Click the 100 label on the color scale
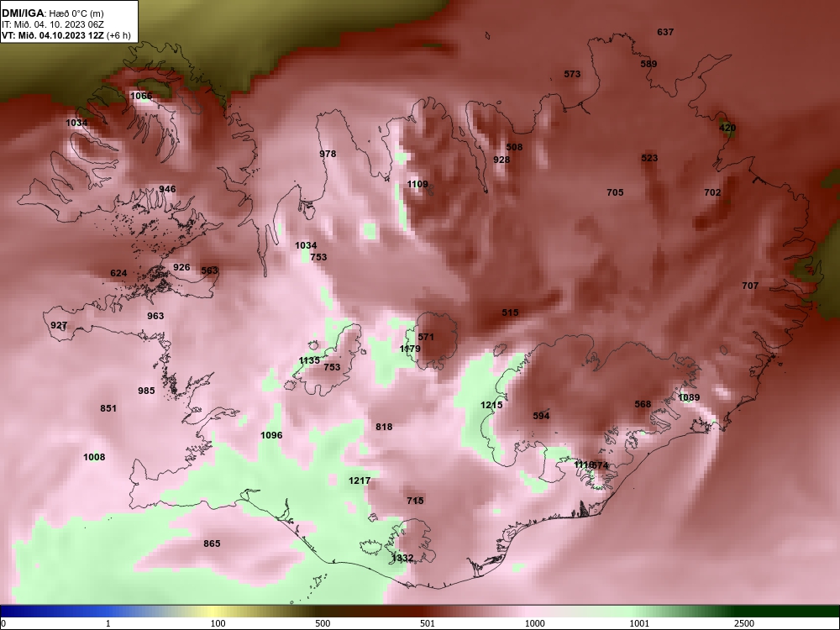 click(218, 623)
